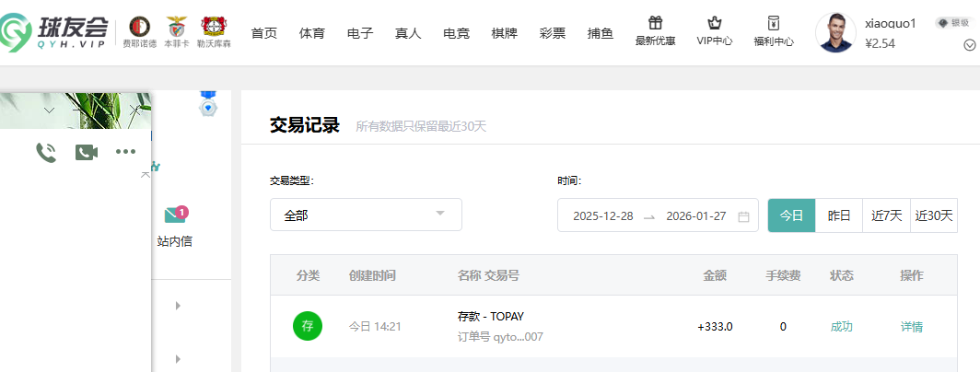The image size is (980, 372).
Task: Open the 福利中心 icon
Action: pyautogui.click(x=773, y=24)
